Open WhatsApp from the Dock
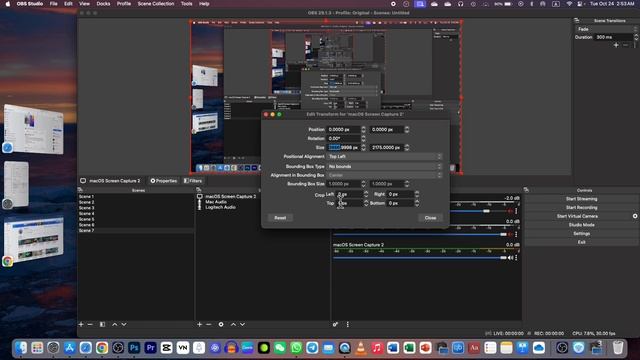Viewport: 640px width, 360px height. [x=296, y=347]
